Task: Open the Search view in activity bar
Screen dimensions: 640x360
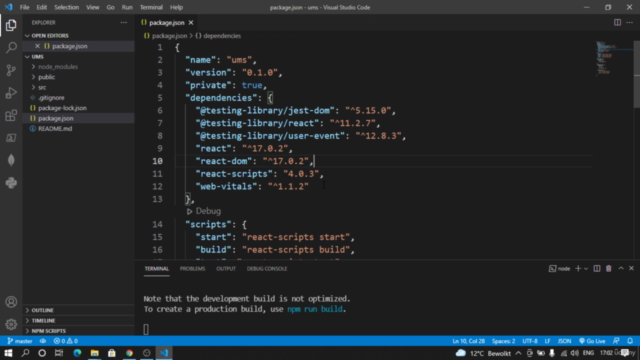Action: click(11, 48)
